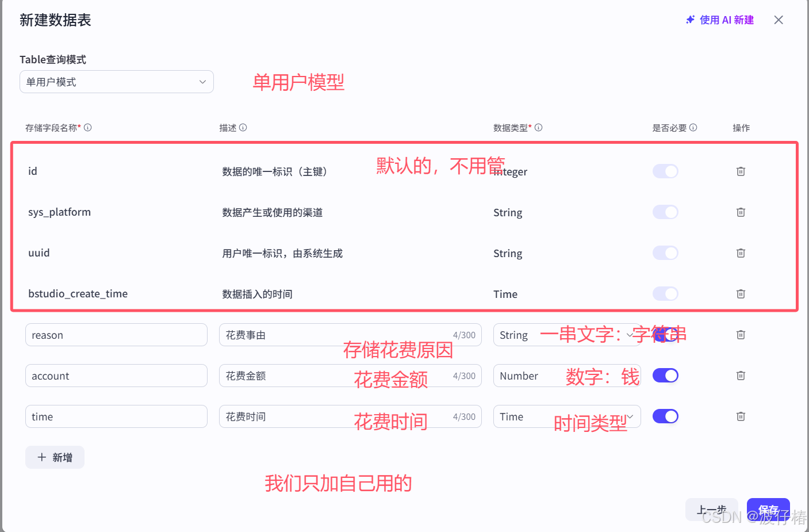Viewport: 809px width, 532px height.
Task: Open the info tooltip beside 存储字段名称 header
Action: (87, 128)
